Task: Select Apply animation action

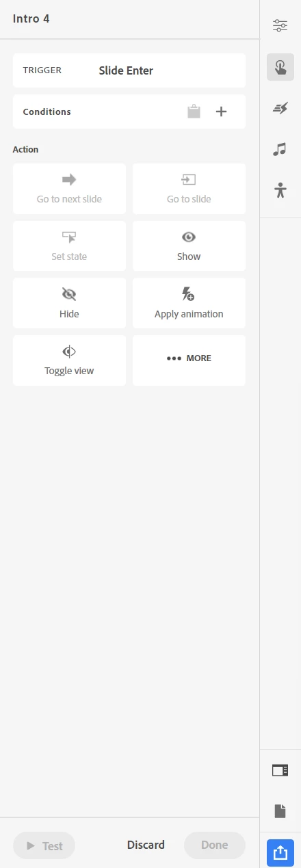Action: [189, 304]
